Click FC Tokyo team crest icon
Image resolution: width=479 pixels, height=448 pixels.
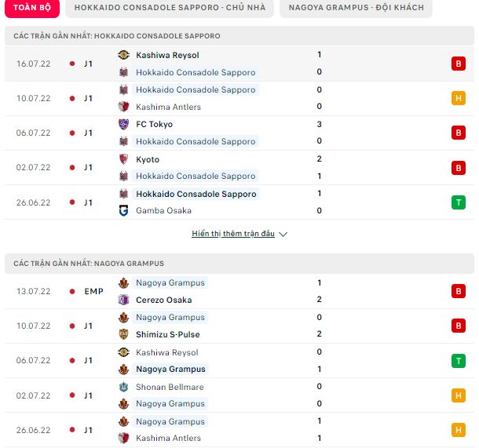click(122, 125)
